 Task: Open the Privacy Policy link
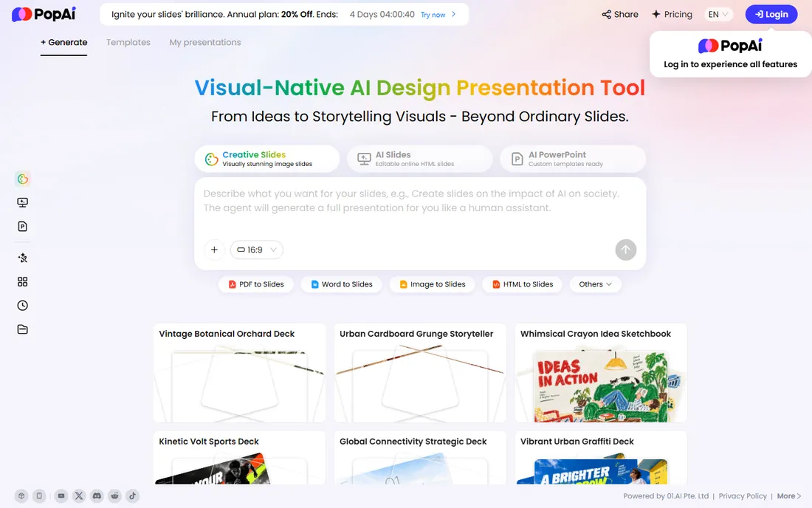coord(743,496)
